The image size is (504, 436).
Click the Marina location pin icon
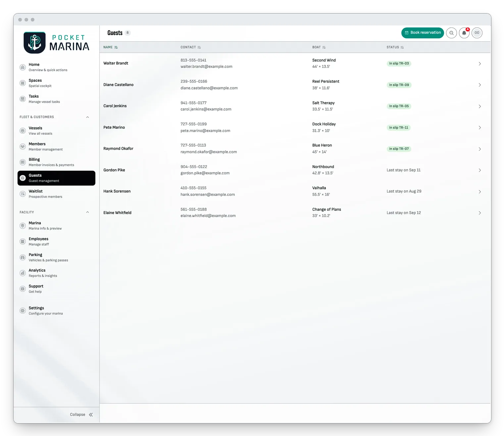pyautogui.click(x=23, y=226)
